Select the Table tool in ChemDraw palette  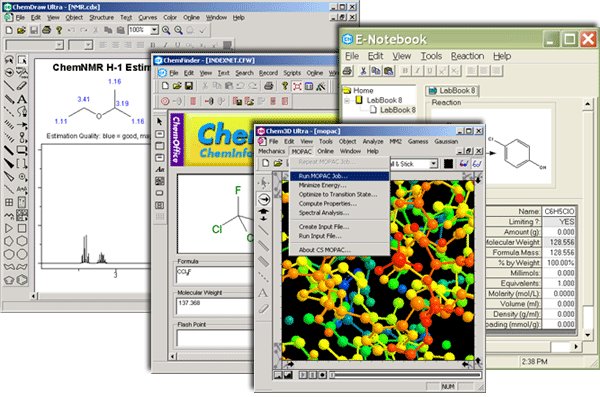pos(9,202)
